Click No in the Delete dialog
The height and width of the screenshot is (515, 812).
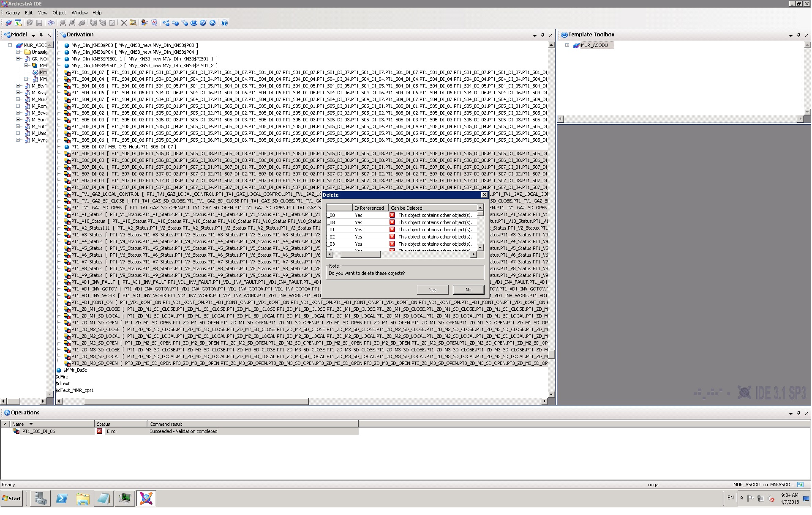[468, 290]
